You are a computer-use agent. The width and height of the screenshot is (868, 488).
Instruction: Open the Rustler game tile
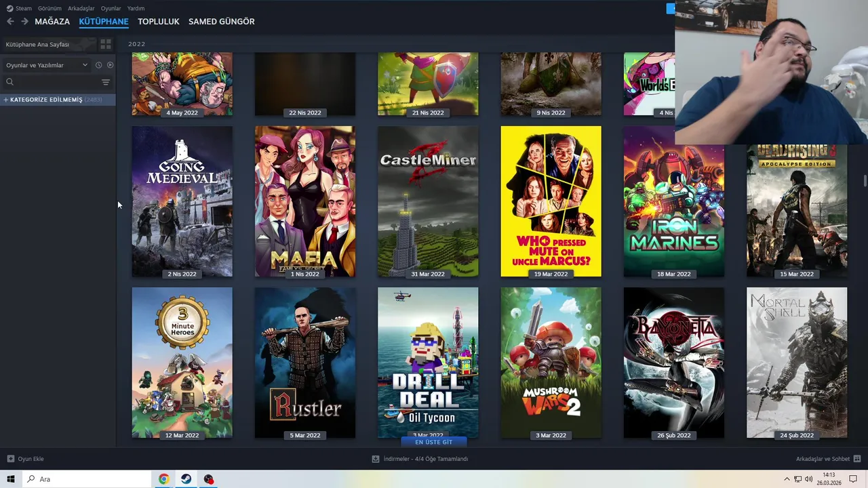pos(305,363)
